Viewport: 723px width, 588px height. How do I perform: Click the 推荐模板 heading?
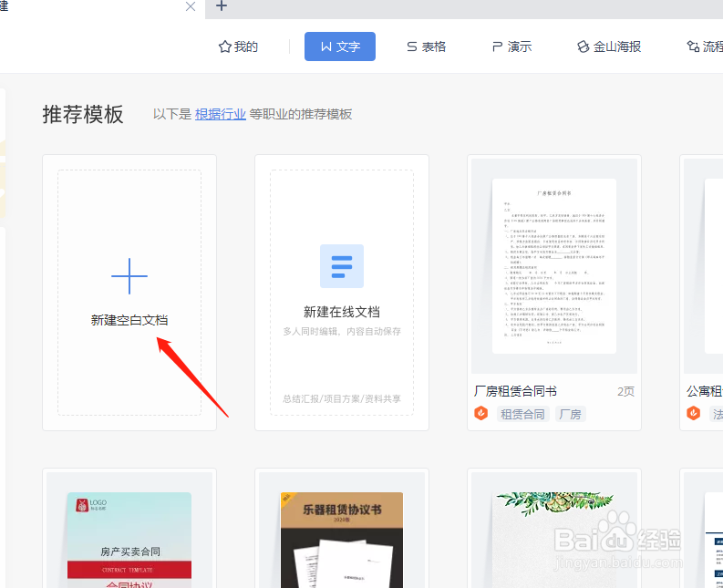coord(83,114)
